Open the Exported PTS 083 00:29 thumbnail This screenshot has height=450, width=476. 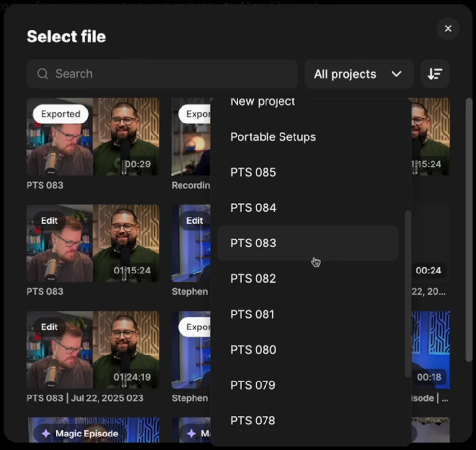(x=93, y=136)
